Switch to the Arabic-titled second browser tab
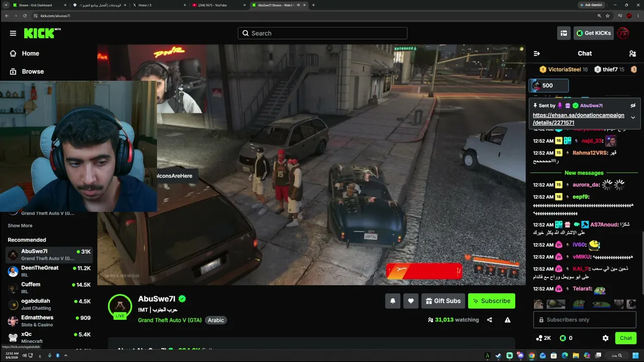The width and height of the screenshot is (644, 362). (x=99, y=5)
